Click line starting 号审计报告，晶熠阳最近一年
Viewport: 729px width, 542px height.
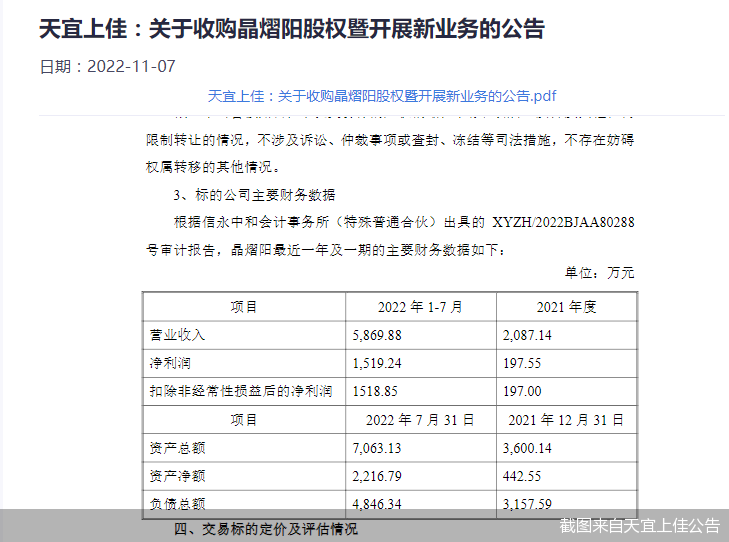pos(326,250)
